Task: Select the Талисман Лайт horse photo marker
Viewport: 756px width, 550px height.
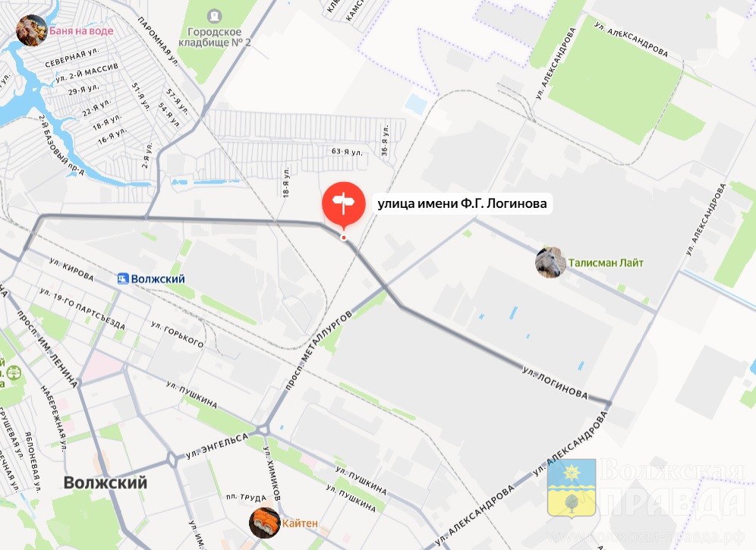Action: point(550,262)
